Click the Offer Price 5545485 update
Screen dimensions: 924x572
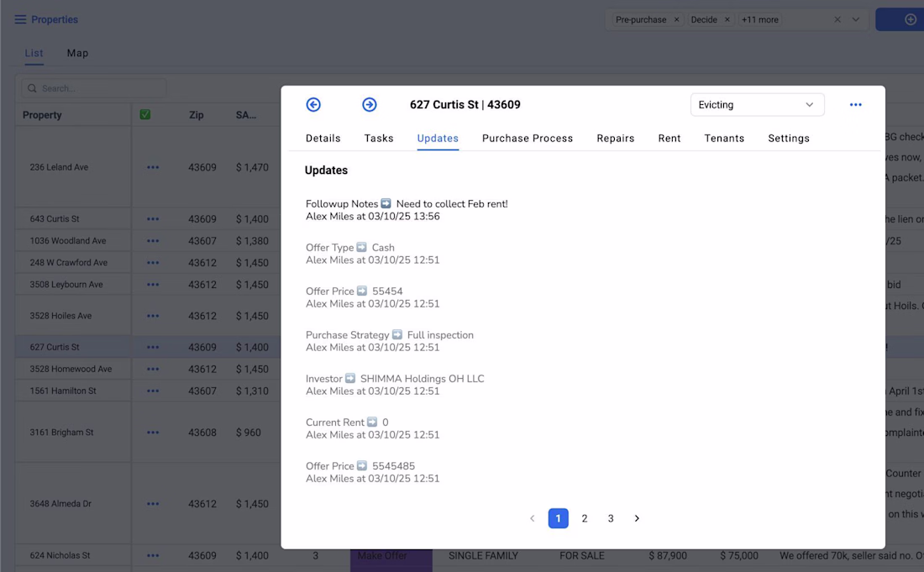[x=372, y=472]
